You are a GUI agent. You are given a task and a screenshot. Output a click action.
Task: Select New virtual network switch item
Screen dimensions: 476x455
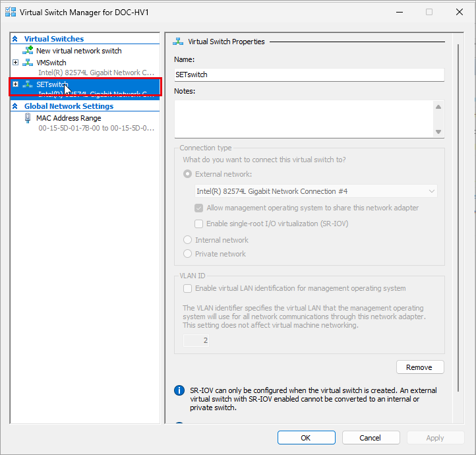(78, 51)
